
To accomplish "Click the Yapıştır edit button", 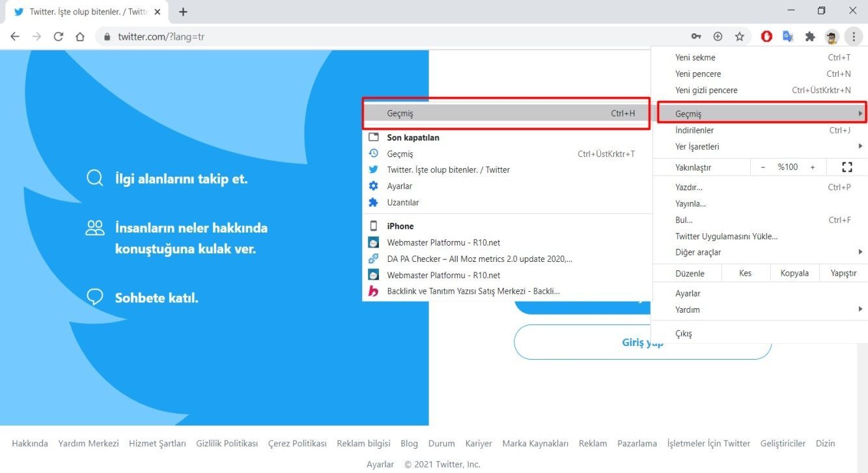I will (x=843, y=273).
